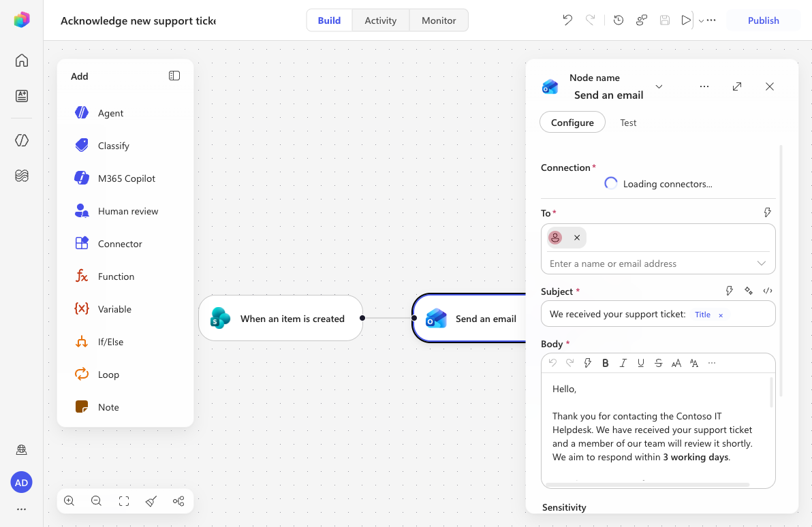Add an M365 Copilot node
The width and height of the screenshot is (812, 527).
coord(125,178)
